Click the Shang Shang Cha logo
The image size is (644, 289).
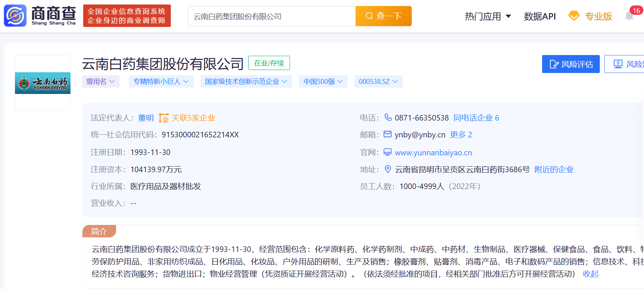[40, 16]
